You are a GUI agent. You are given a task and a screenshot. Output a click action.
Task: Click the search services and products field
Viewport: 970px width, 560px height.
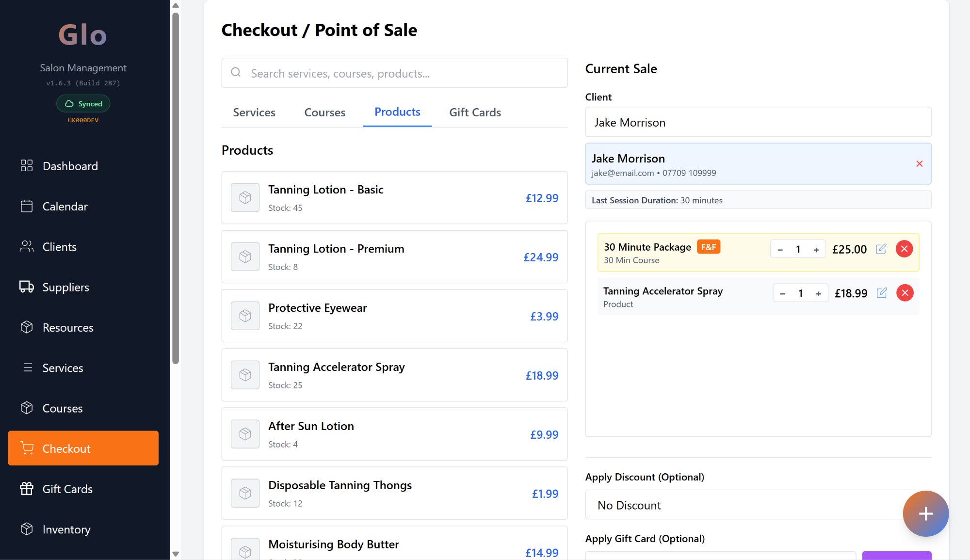click(x=394, y=73)
